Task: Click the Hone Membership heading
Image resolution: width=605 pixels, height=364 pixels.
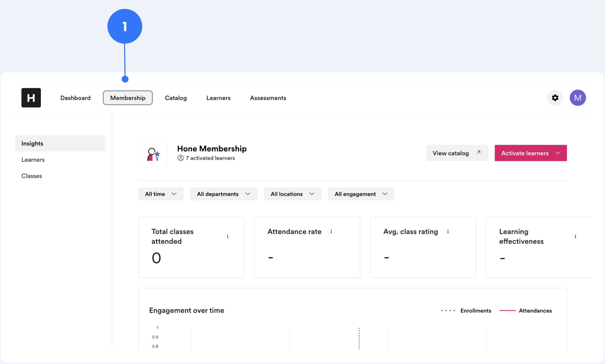Action: click(212, 149)
